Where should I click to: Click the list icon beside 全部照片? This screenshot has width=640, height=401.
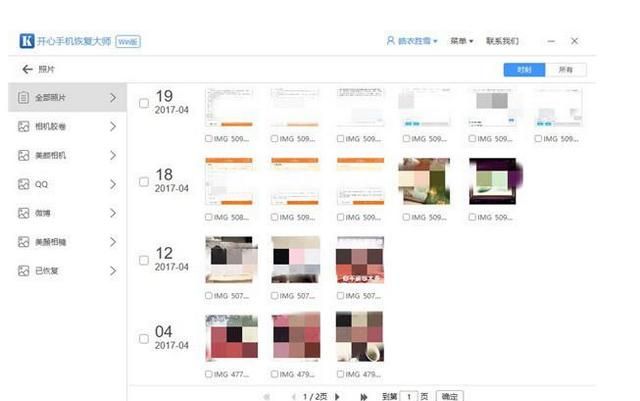coord(23,98)
